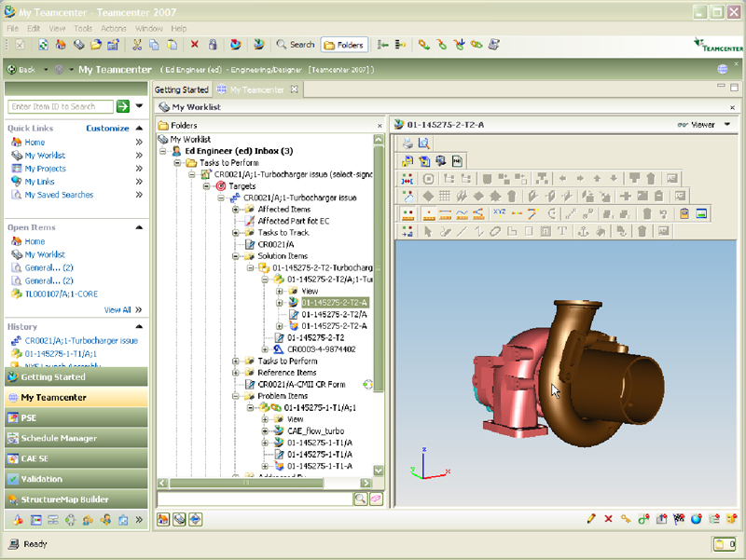The image size is (746, 560).
Task: Click the clipboard counter icon in status bar
Action: [725, 543]
